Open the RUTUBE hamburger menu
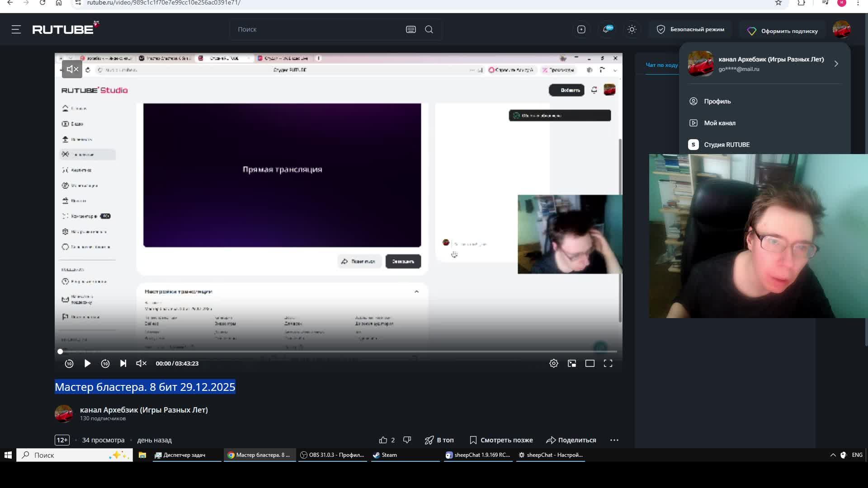868x488 pixels. [16, 30]
